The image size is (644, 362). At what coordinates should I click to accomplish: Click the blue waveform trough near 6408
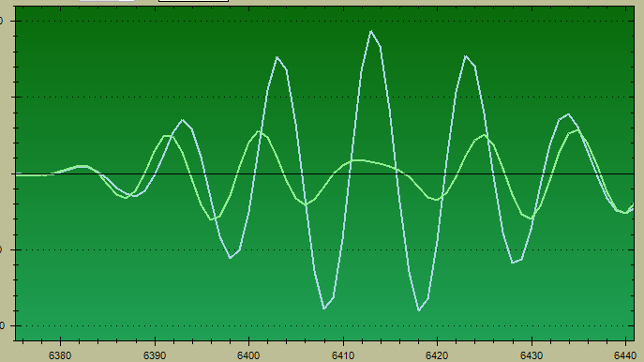click(x=324, y=309)
